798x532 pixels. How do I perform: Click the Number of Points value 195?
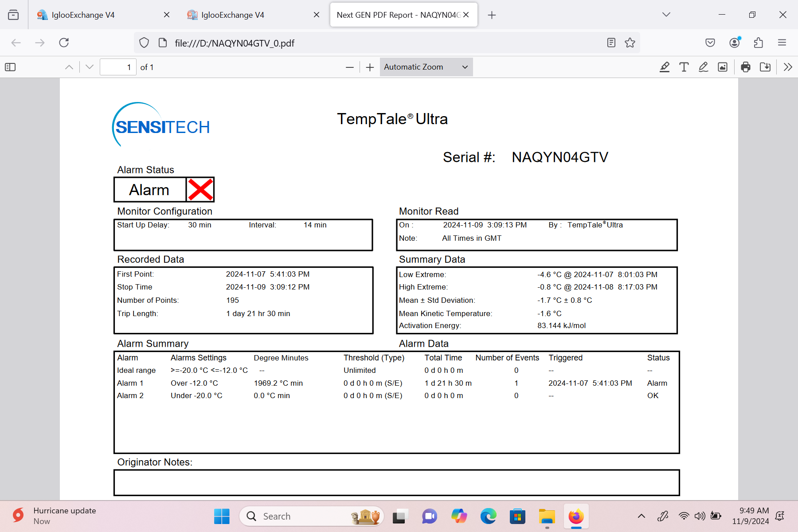pyautogui.click(x=232, y=300)
